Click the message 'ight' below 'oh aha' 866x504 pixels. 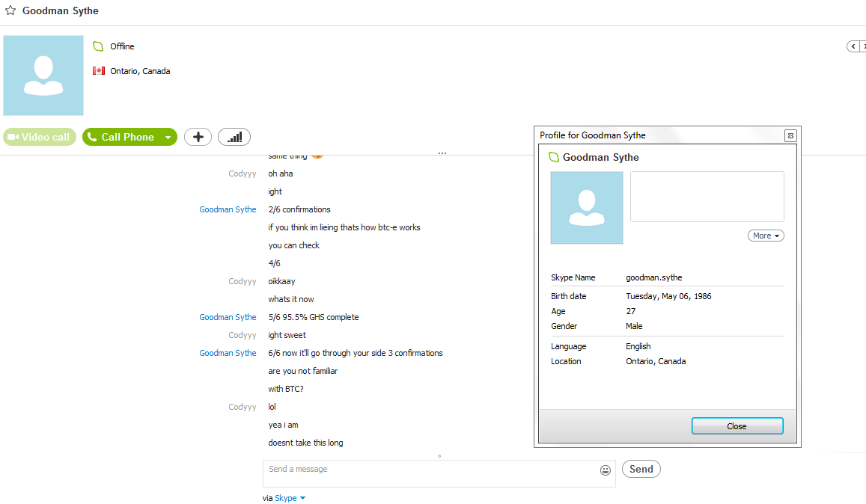point(275,191)
